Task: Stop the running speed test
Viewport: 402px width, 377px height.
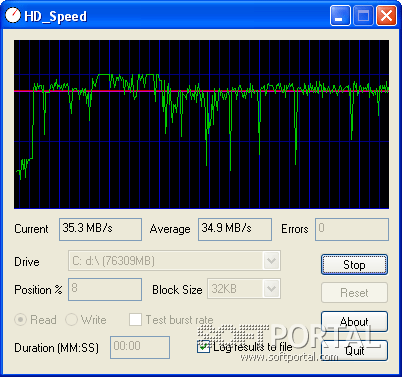Action: point(354,265)
